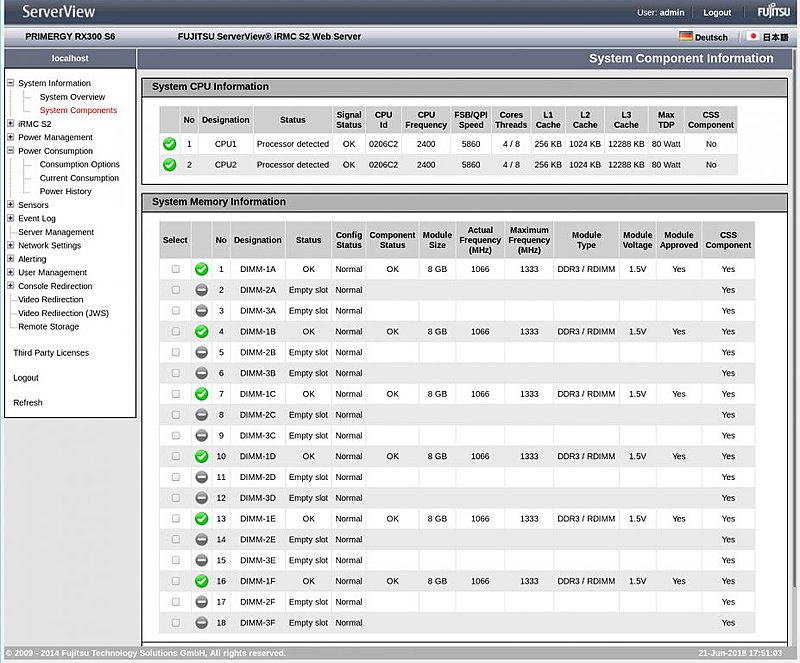Open System Overview in the sidebar
The width and height of the screenshot is (800, 663).
click(72, 97)
